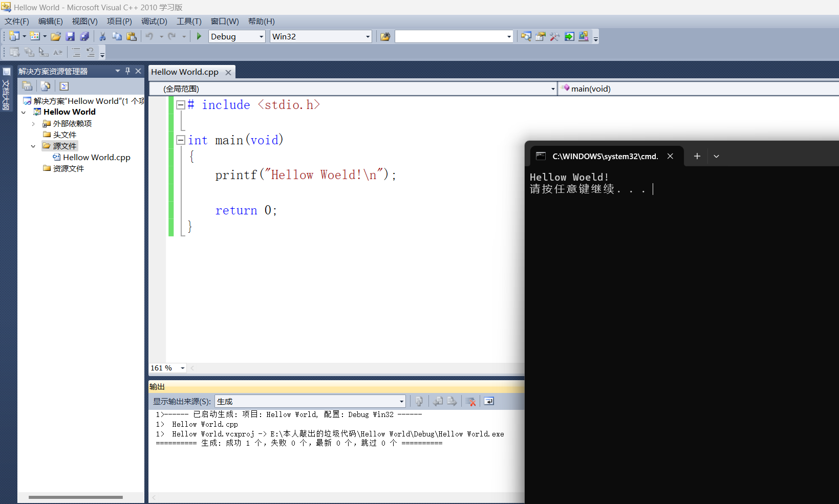Screen dimensions: 839x504
Task: Paste from clipboard using the toolbar icon
Action: pyautogui.click(x=132, y=36)
